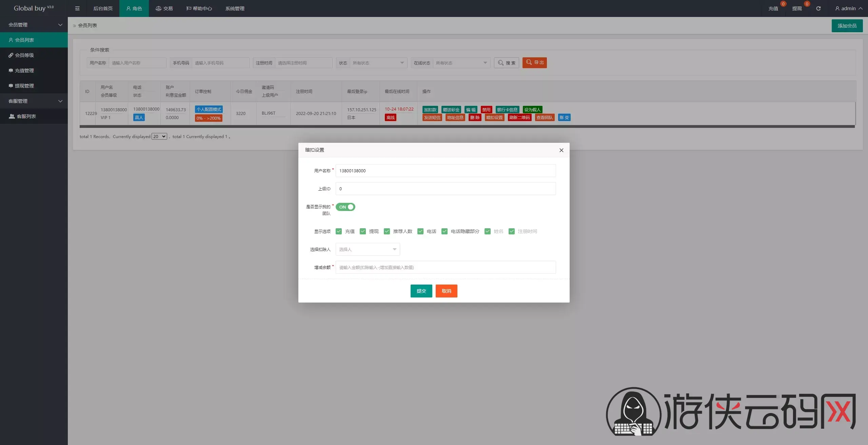Click the 增减余额 amount input field
Viewport: 868px width, 445px height.
[x=446, y=267]
